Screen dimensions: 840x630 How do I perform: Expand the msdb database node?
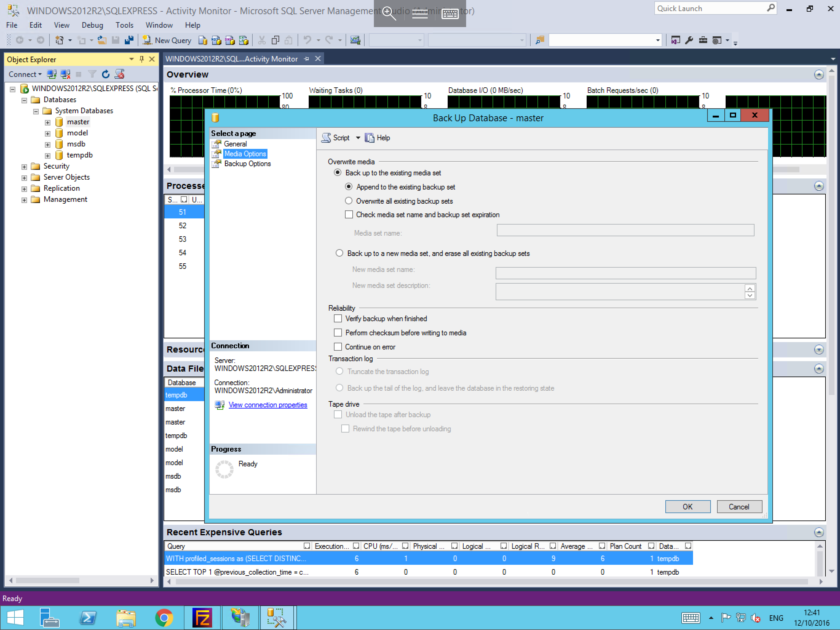(47, 144)
